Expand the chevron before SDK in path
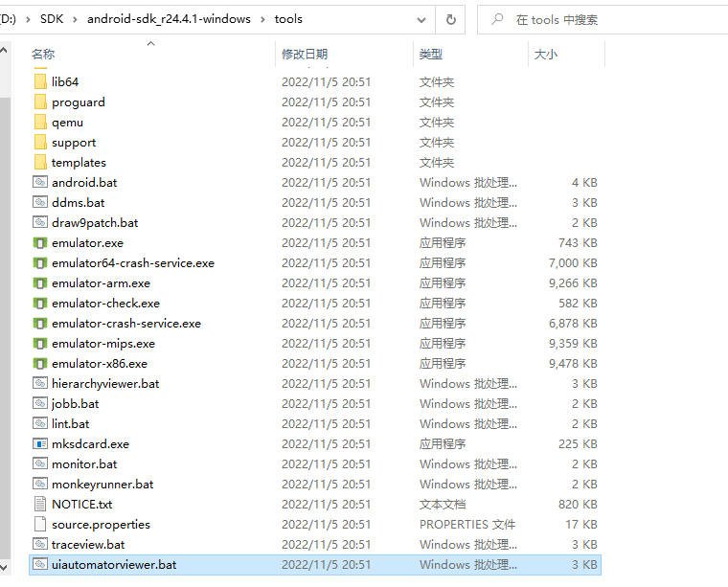728x587 pixels. click(29, 19)
